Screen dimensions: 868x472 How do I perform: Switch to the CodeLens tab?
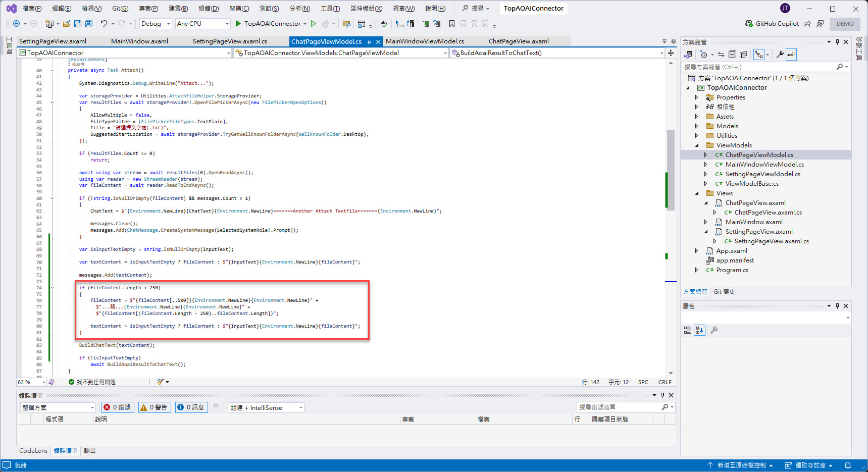pyautogui.click(x=33, y=451)
